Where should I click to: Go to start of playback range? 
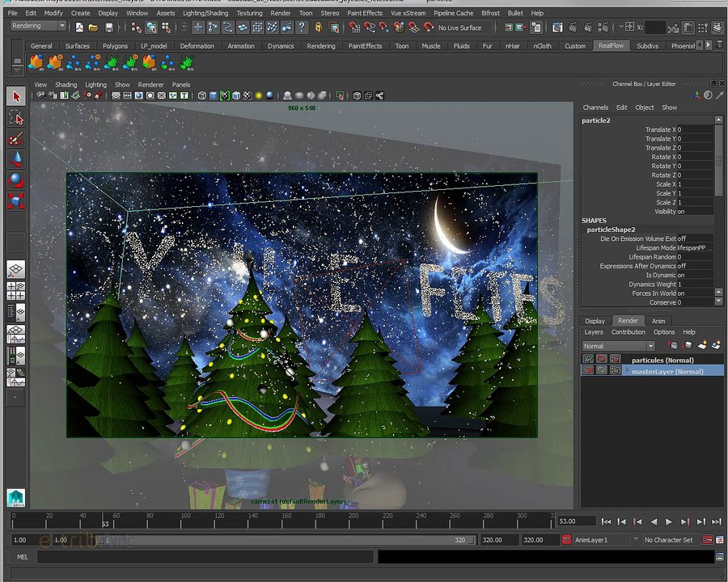coord(606,521)
